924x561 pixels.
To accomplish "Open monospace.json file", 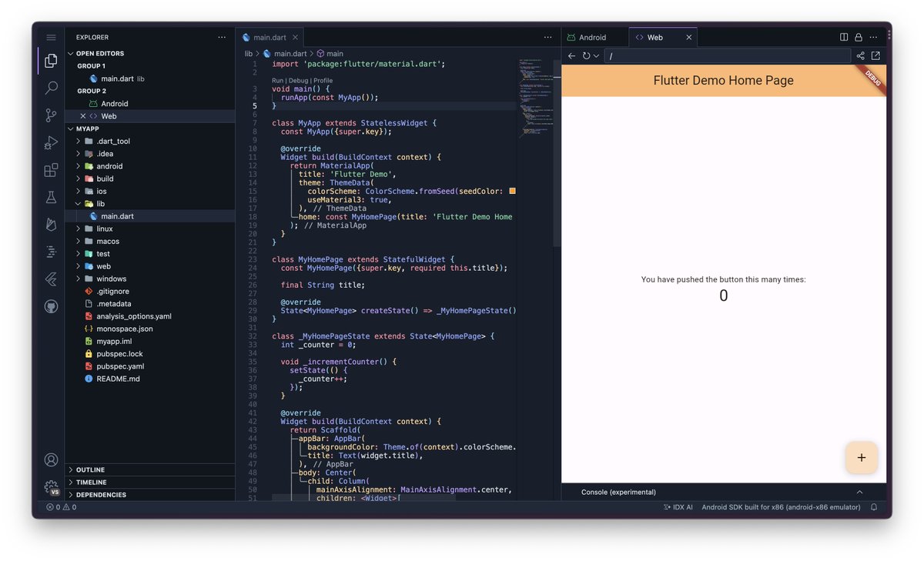I will pyautogui.click(x=125, y=329).
